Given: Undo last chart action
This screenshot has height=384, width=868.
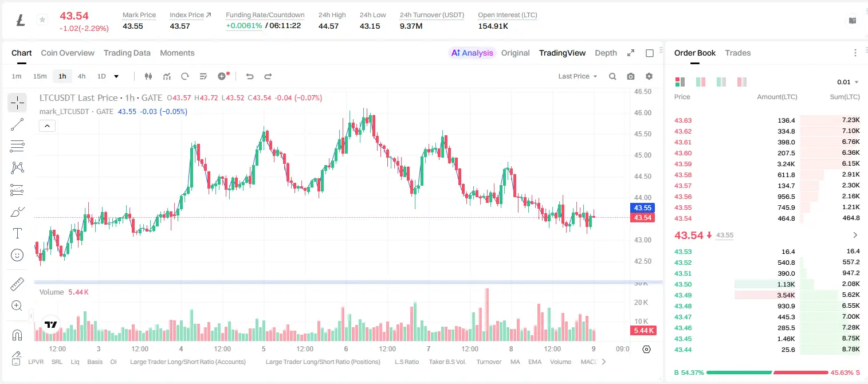Looking at the screenshot, I should click(x=250, y=76).
